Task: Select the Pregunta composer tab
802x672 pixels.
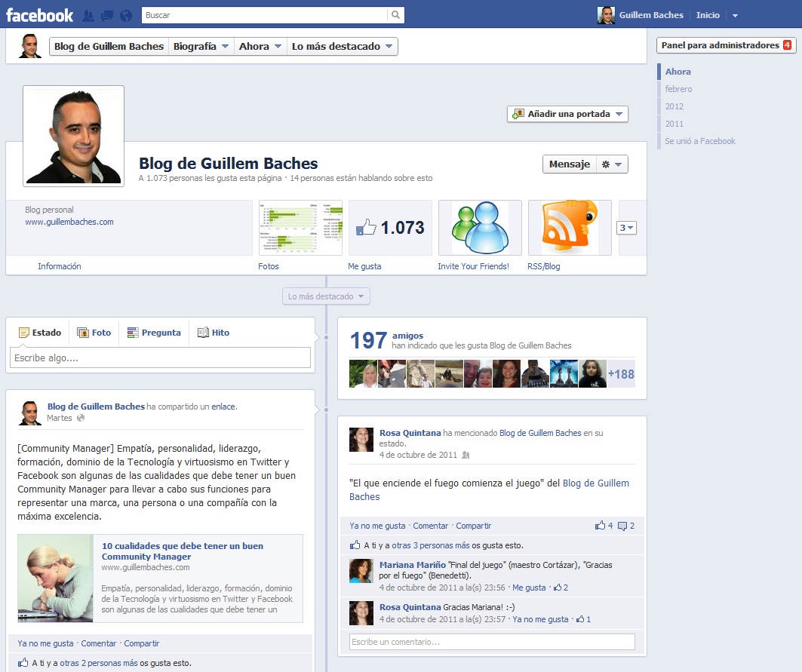Action: click(154, 333)
